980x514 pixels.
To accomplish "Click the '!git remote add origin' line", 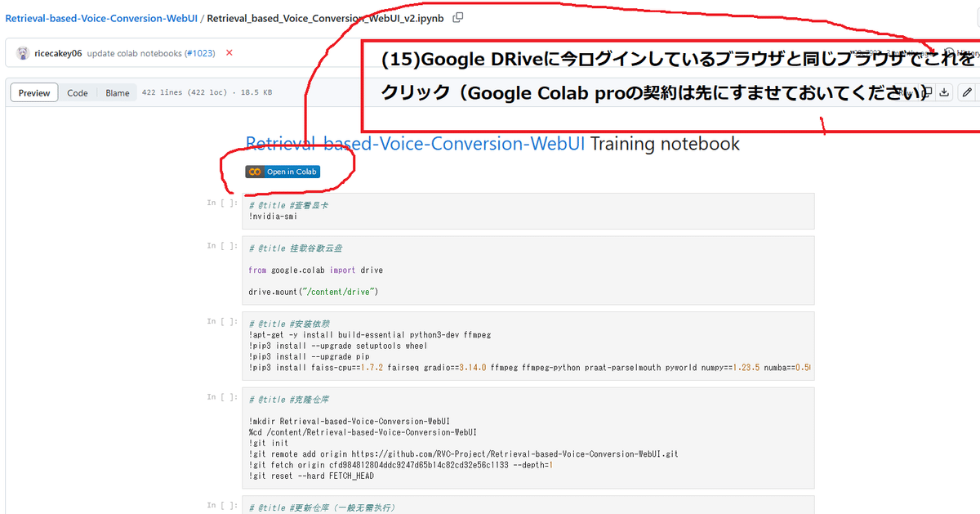I will tap(463, 454).
